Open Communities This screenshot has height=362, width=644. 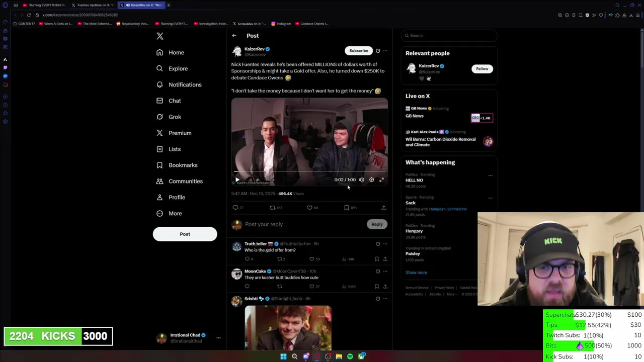tap(180, 181)
